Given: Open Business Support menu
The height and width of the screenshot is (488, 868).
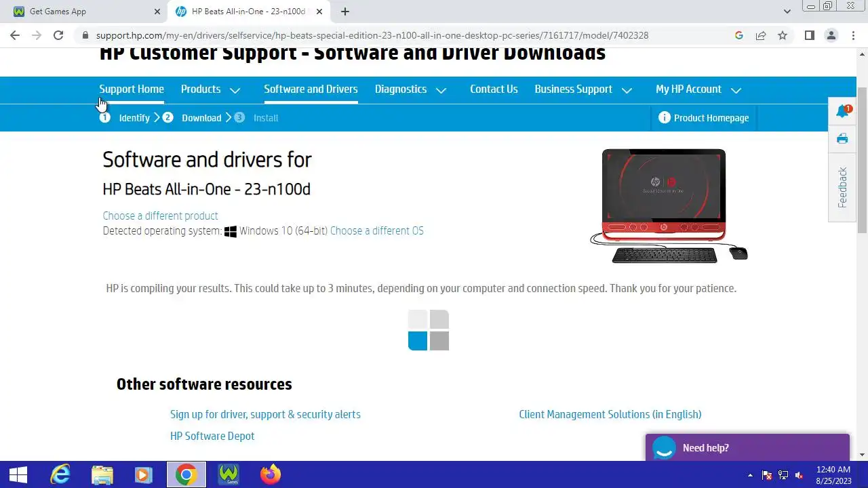Looking at the screenshot, I should [573, 89].
